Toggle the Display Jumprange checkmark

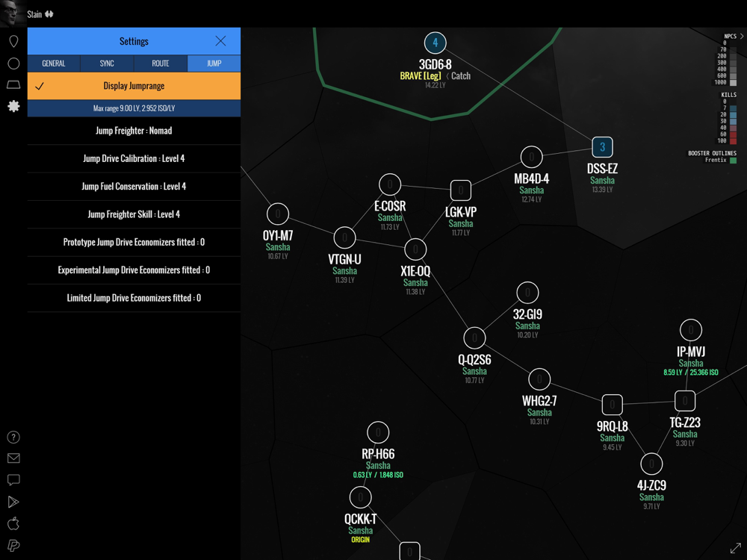tap(40, 86)
